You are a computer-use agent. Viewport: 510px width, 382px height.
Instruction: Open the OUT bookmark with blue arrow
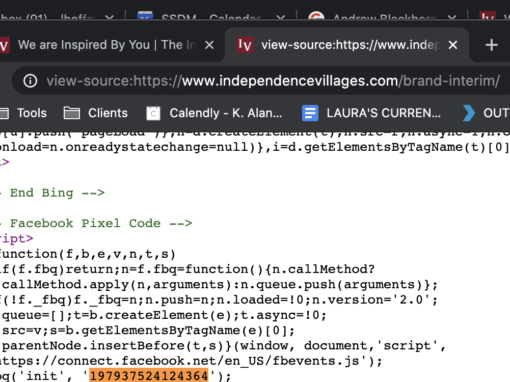pyautogui.click(x=486, y=113)
